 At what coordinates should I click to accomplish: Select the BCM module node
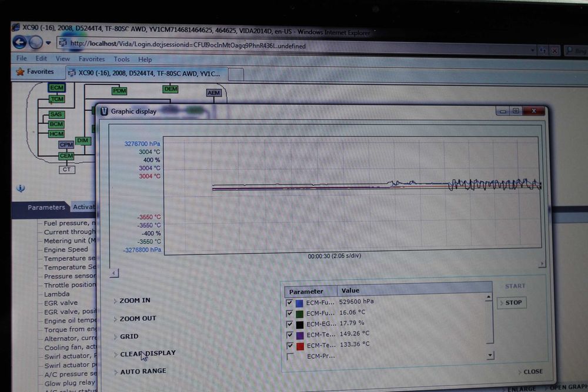click(x=56, y=124)
